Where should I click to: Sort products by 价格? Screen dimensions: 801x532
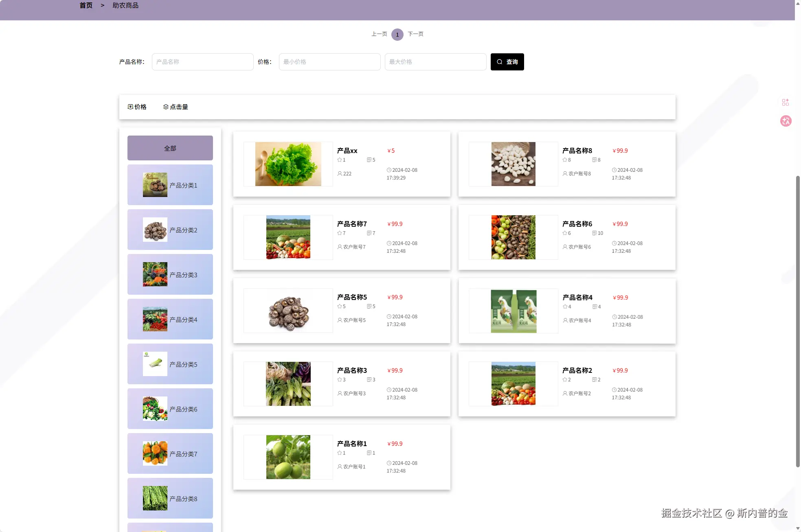[137, 107]
